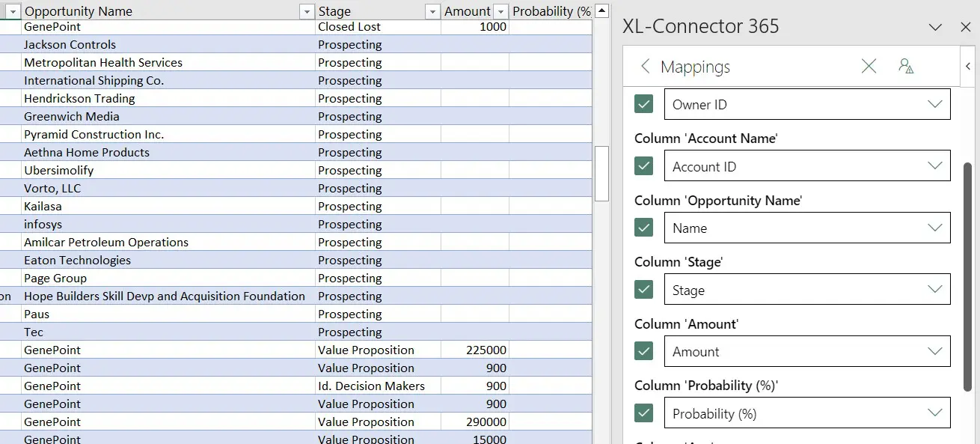Open the XL-Connector 365 pane options chevron
Screen dimensions: 980x444
[x=935, y=27]
